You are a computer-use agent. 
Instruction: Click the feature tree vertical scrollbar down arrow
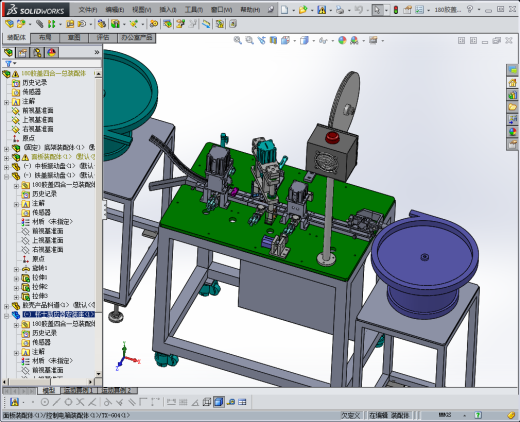click(x=98, y=374)
